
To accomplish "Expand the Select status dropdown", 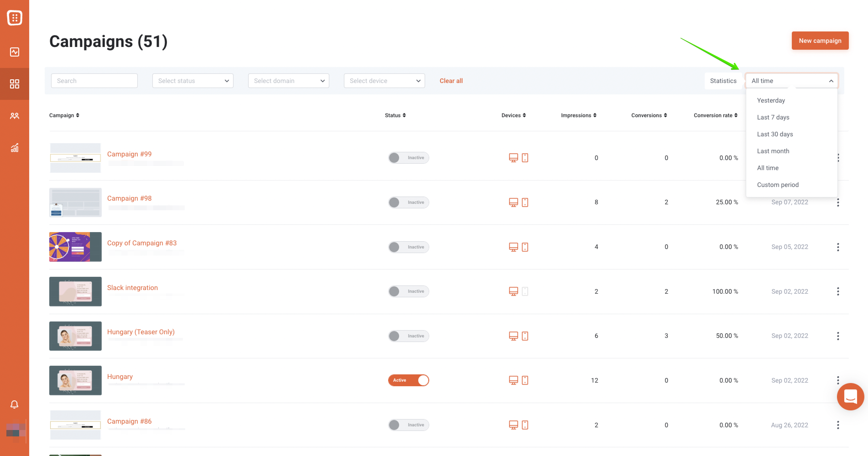I will [193, 81].
